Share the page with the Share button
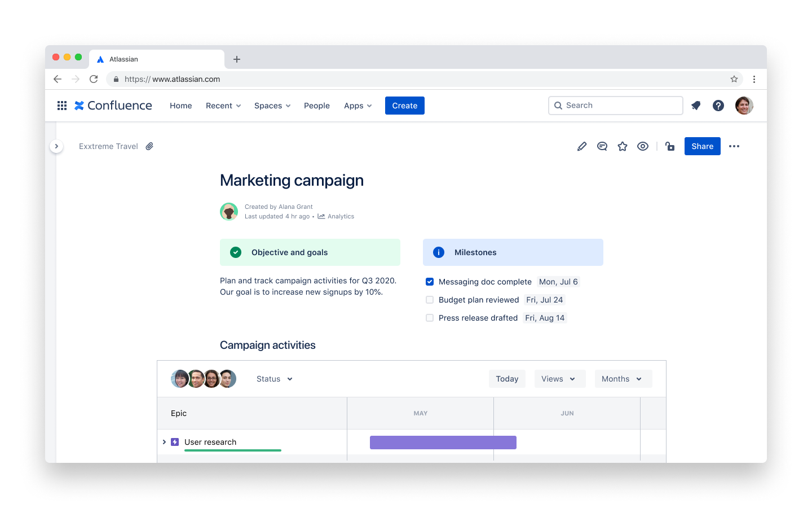 click(702, 146)
